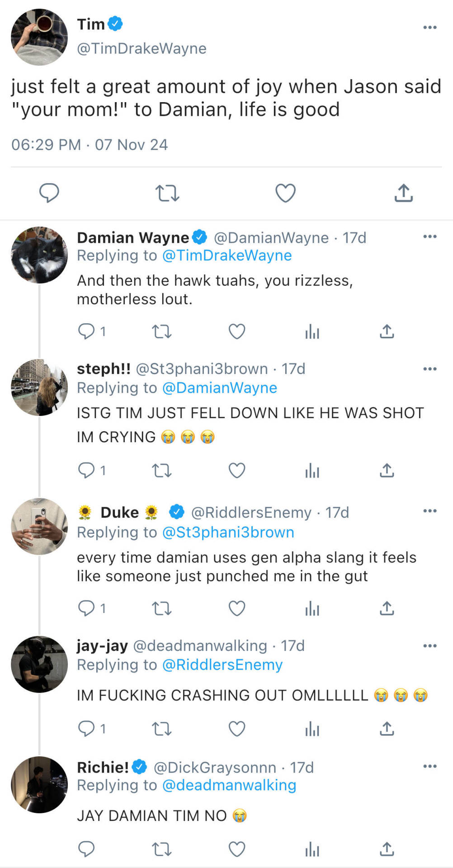
Task: Like jay-jay's reply
Action: [x=236, y=729]
